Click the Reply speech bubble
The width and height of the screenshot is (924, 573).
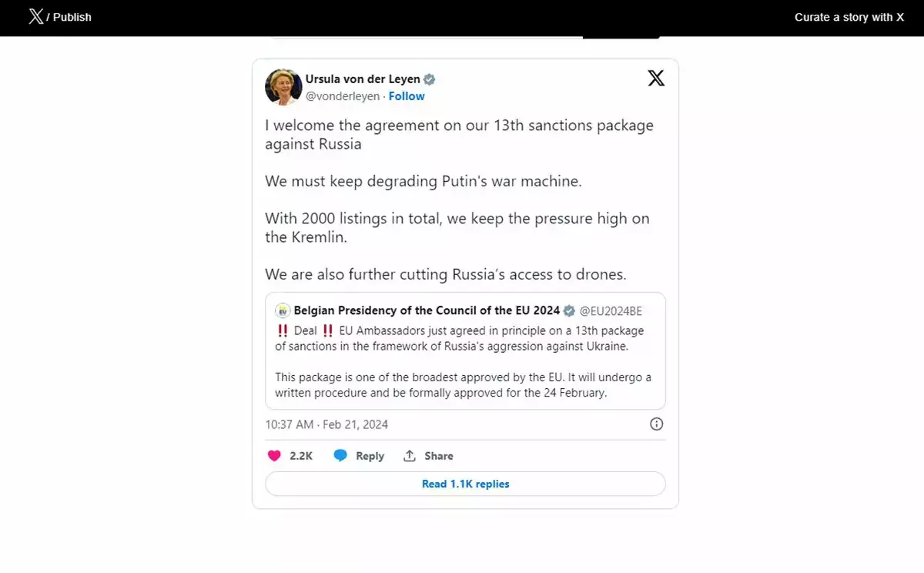coord(340,456)
